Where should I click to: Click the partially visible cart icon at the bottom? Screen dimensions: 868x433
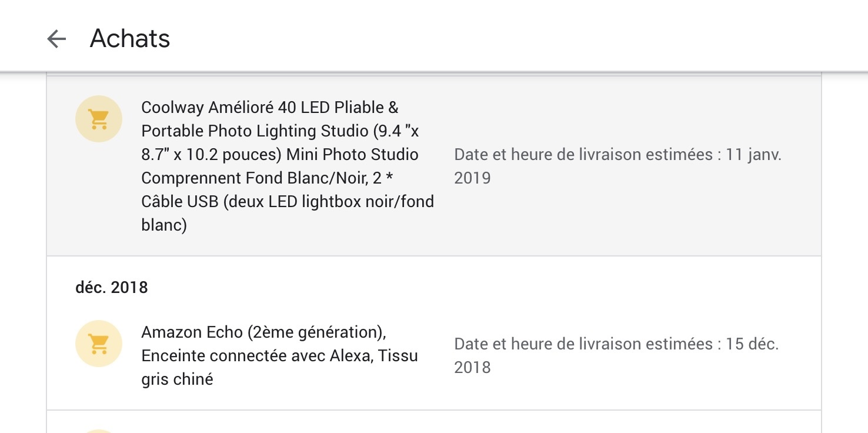(x=99, y=431)
